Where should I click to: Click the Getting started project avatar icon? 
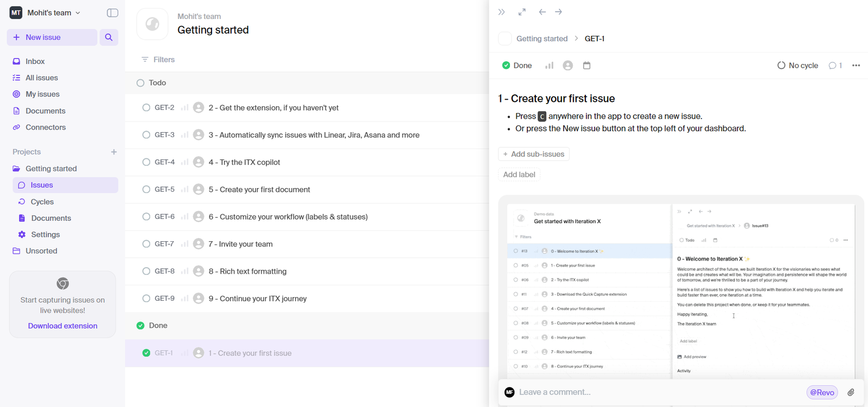152,24
